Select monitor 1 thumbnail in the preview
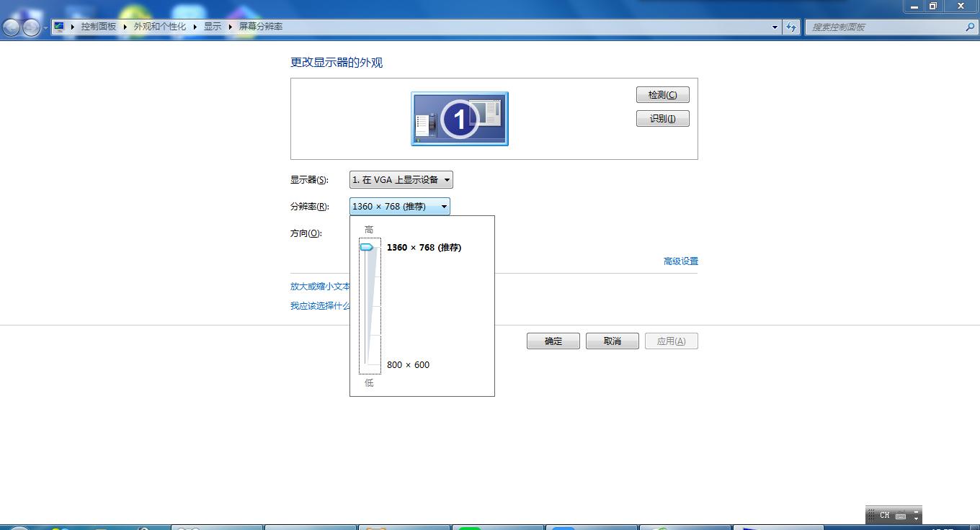This screenshot has height=530, width=980. [x=460, y=119]
